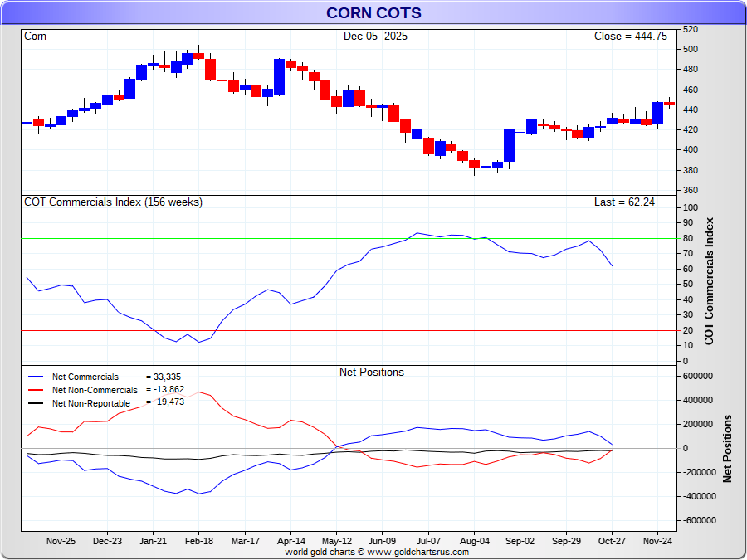The width and height of the screenshot is (747, 560).
Task: Select the Aug-04 date on the time axis
Action: click(x=474, y=540)
